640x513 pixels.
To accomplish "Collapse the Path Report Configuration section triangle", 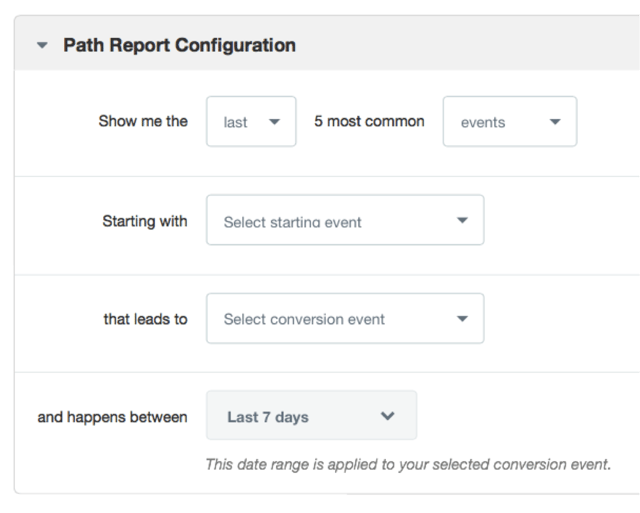I will [42, 45].
